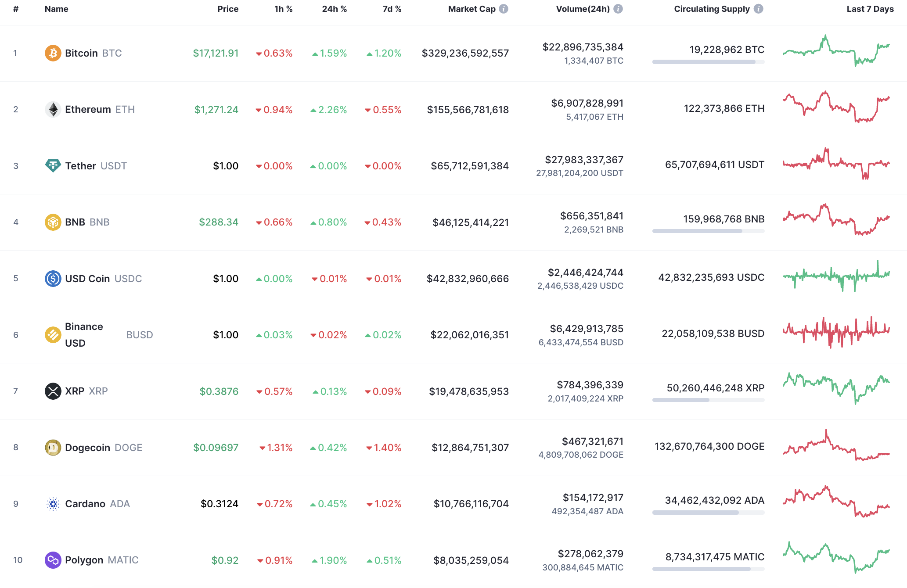Select the Tether USDT logo icon

tap(53, 166)
